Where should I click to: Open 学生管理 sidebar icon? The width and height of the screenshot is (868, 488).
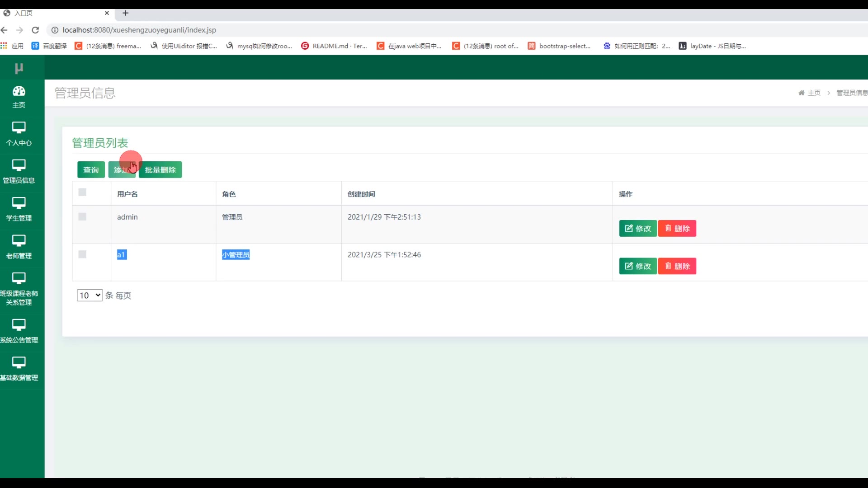point(19,203)
